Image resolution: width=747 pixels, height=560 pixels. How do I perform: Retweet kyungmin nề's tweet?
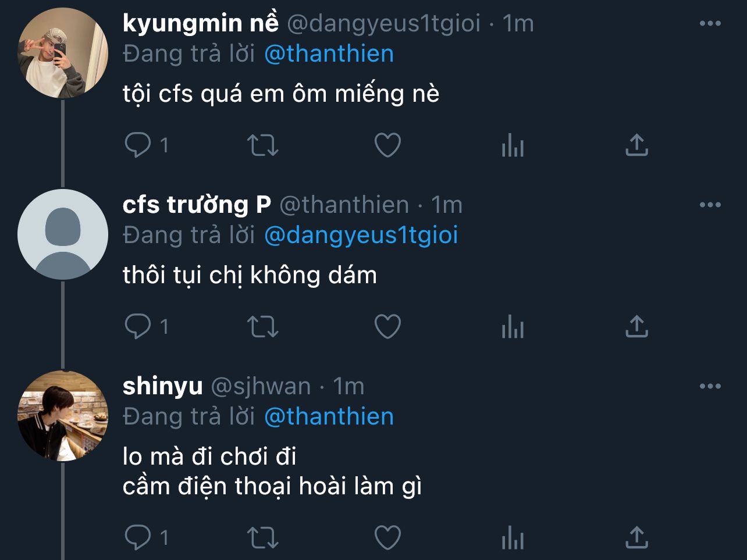tap(263, 145)
